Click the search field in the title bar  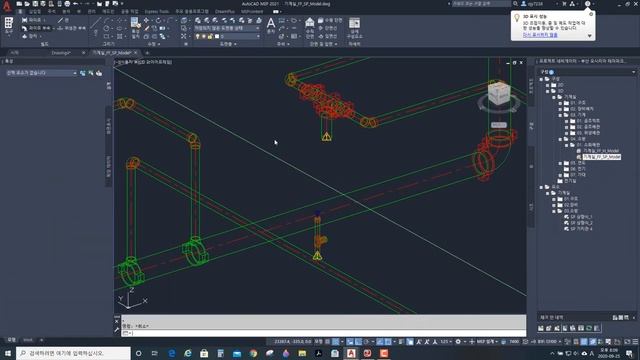point(481,4)
